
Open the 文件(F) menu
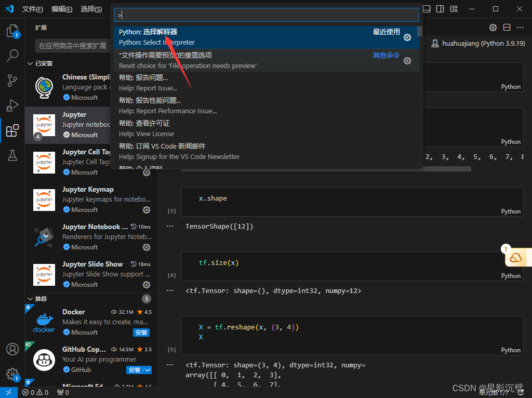pos(32,9)
